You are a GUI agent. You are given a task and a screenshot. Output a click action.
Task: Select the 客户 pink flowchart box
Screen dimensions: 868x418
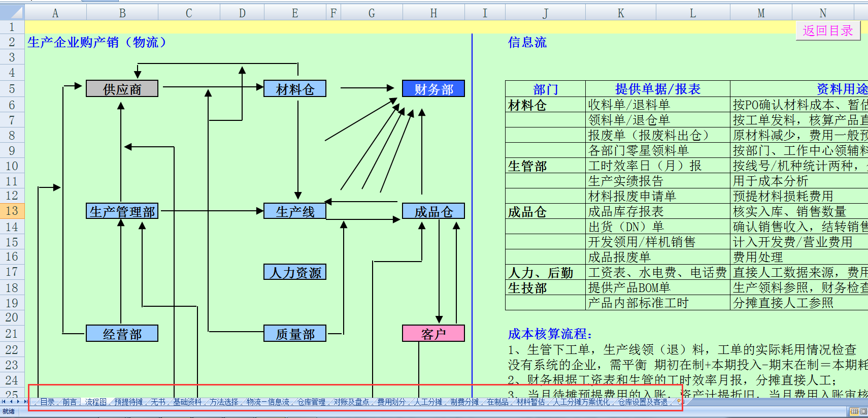point(433,334)
